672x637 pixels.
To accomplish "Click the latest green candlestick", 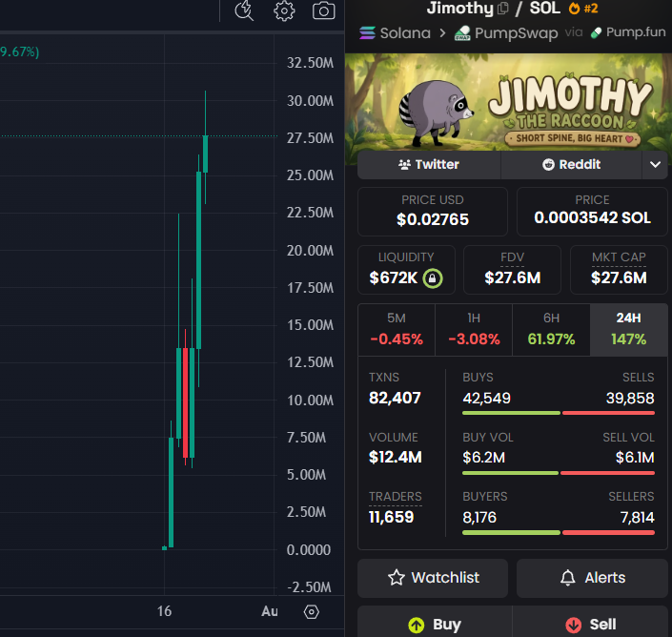I will (205, 154).
